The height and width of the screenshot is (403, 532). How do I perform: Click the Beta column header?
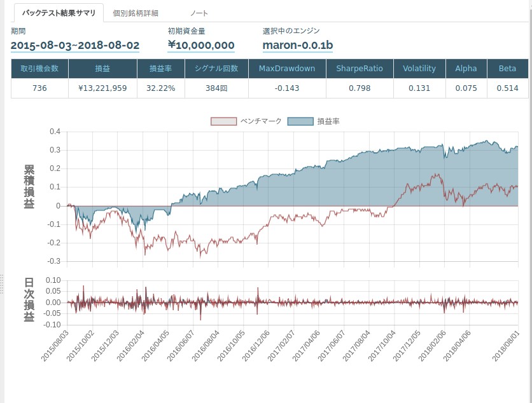click(x=507, y=69)
